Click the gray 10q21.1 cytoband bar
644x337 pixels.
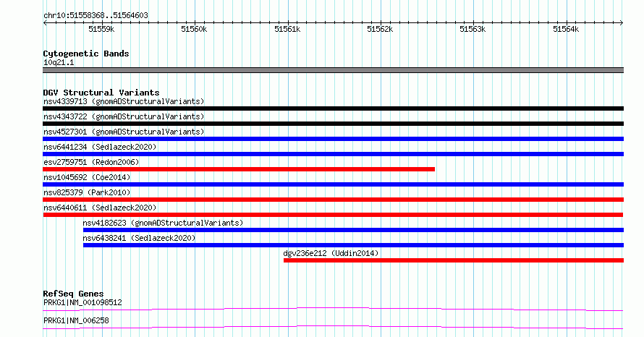pos(333,70)
